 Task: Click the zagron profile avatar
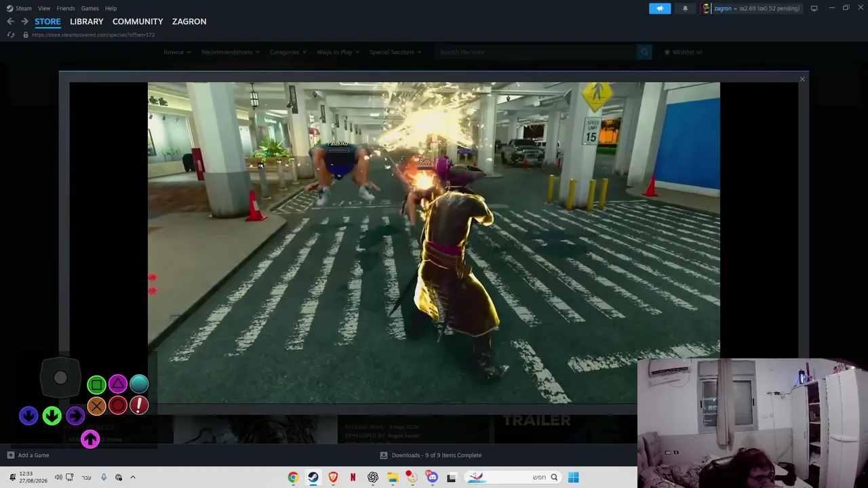[706, 8]
